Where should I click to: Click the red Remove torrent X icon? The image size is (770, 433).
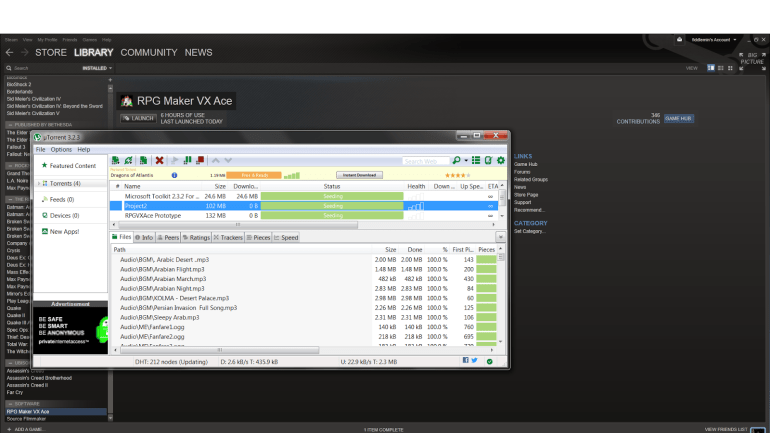[159, 160]
